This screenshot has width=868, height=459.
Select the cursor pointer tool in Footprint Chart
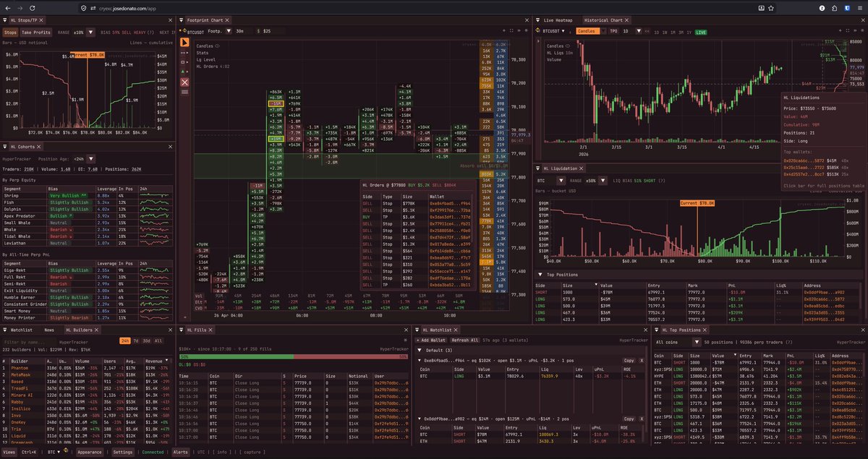[x=184, y=42]
